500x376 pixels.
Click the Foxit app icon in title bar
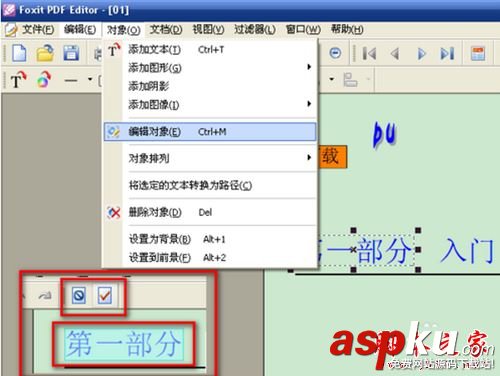pos(9,9)
